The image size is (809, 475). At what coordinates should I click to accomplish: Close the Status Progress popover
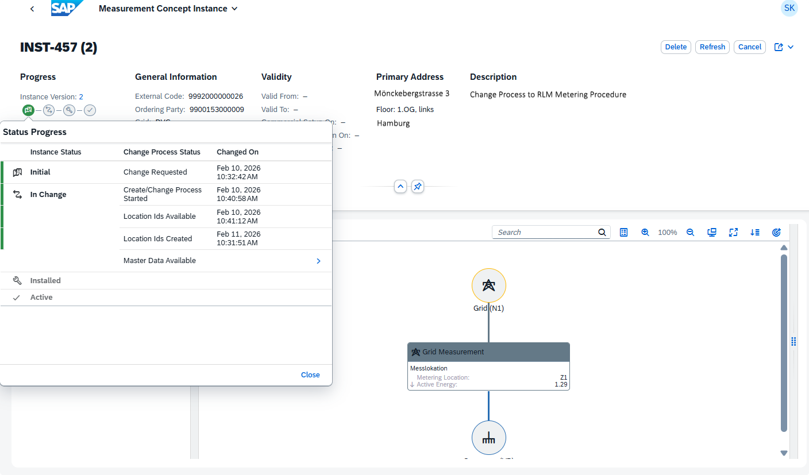pyautogui.click(x=310, y=375)
